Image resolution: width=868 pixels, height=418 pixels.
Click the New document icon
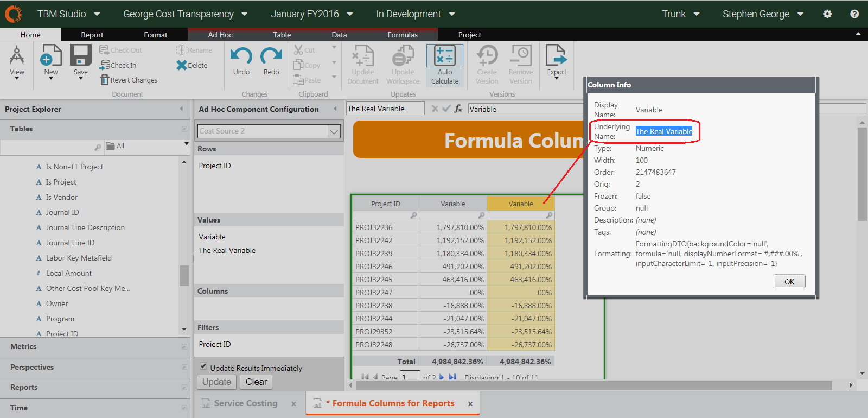pyautogui.click(x=51, y=56)
